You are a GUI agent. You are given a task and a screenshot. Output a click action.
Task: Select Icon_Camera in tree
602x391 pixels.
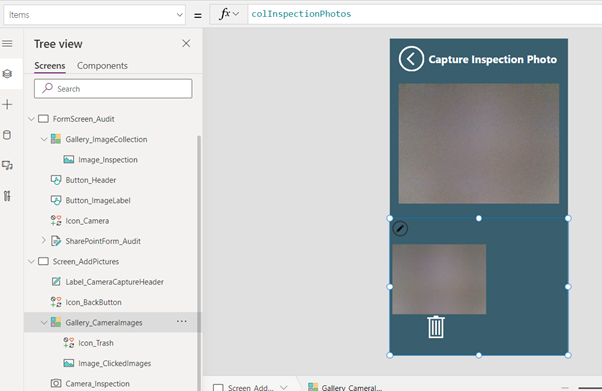pyautogui.click(x=87, y=221)
